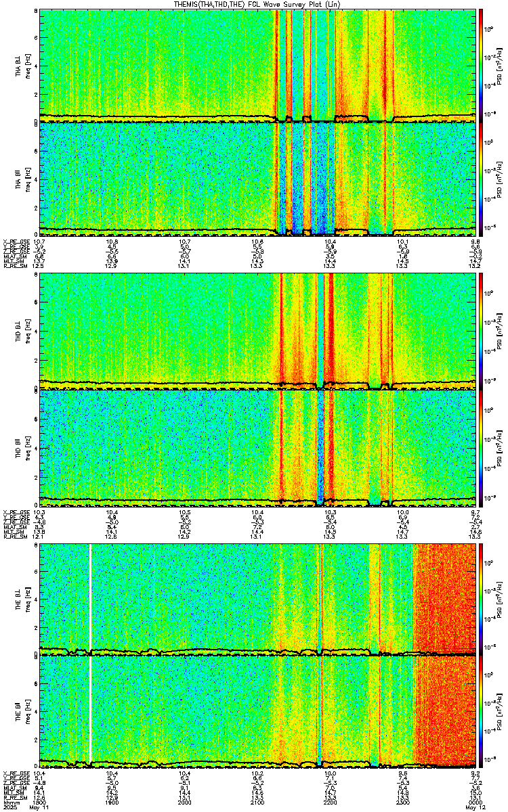Click the THA B-perpendicular freq [Hz] axis label
This screenshot has height=812, width=508.
[27, 66]
